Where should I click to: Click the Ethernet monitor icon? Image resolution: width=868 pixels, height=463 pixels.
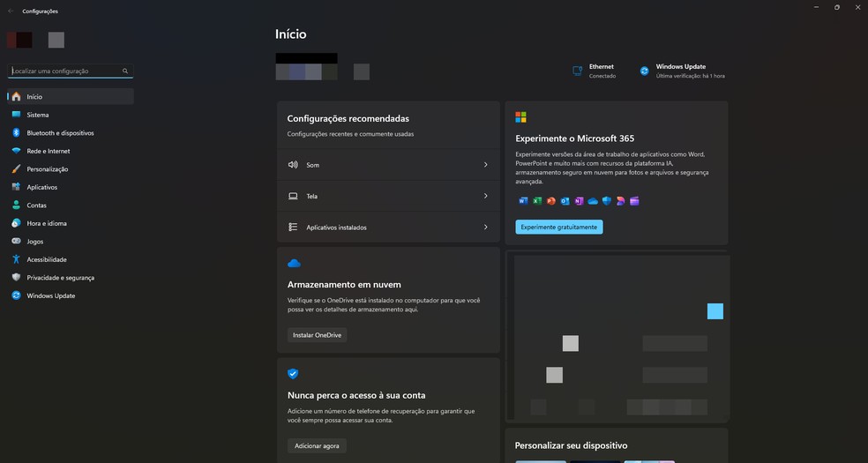[x=578, y=71]
